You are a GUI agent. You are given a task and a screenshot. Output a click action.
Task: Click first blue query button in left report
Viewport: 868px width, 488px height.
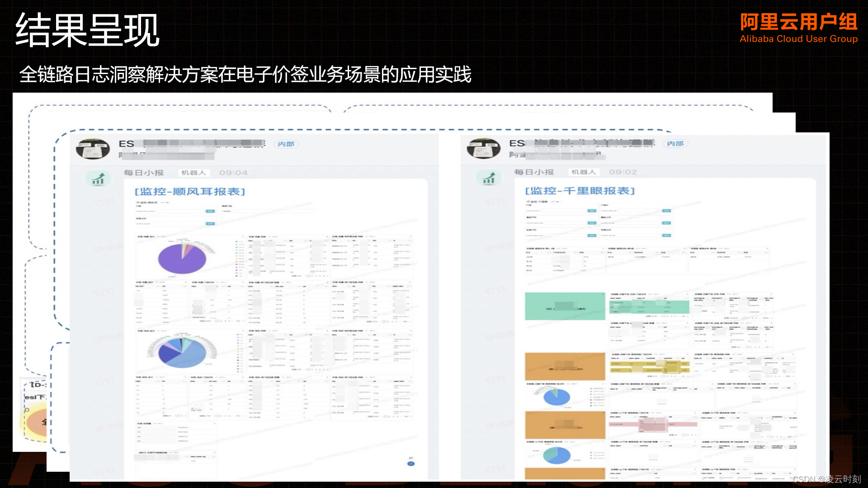[x=210, y=211]
